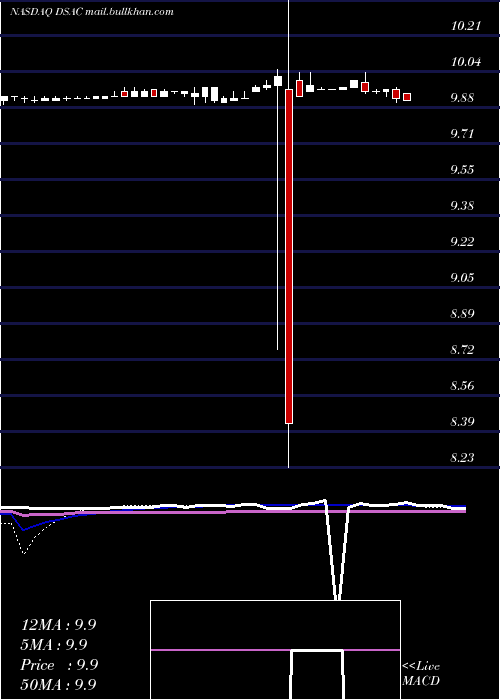Image resolution: width=500 pixels, height=700 pixels.
Task: Click the 10.04 price axis label
Action: tap(466, 62)
